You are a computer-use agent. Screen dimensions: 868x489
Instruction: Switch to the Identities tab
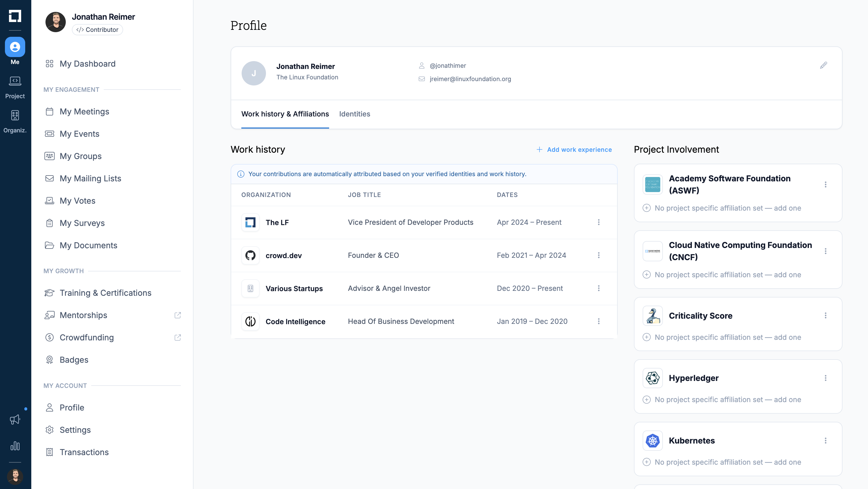point(355,114)
